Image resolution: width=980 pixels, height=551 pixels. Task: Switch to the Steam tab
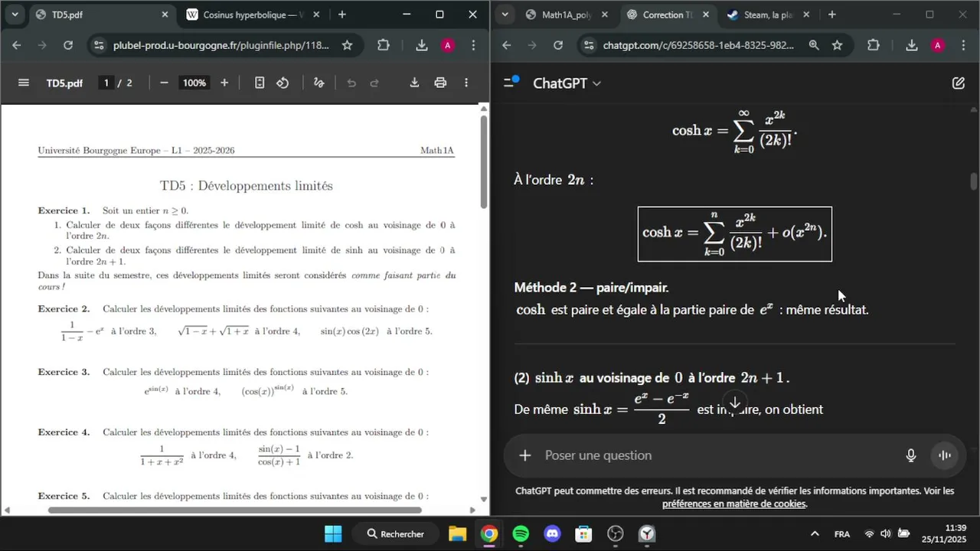[769, 15]
